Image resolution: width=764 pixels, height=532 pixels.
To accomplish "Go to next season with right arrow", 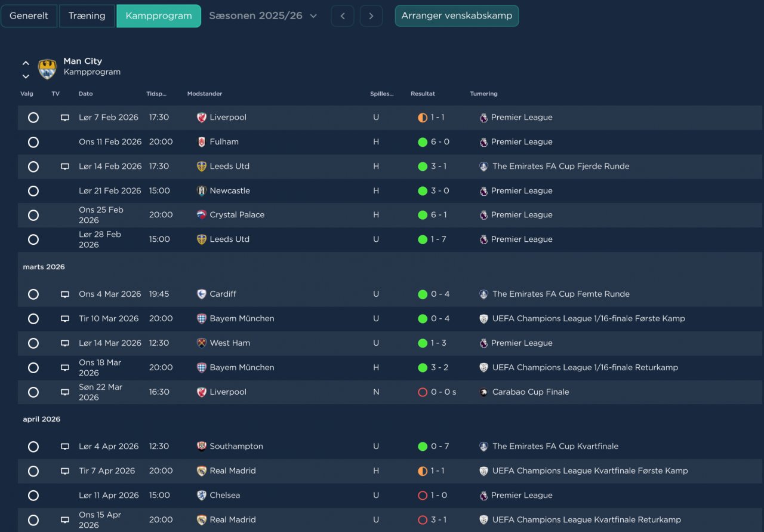I will click(x=371, y=16).
